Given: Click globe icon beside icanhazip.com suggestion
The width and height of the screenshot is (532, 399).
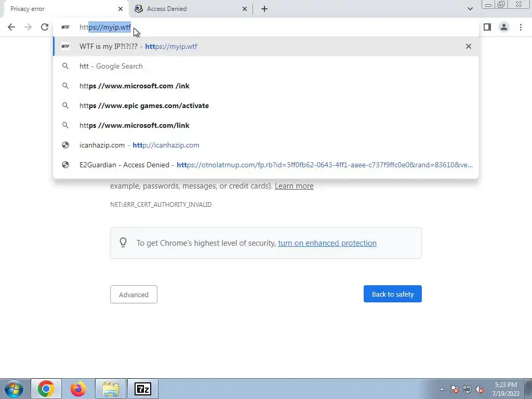Looking at the screenshot, I should click(65, 145).
